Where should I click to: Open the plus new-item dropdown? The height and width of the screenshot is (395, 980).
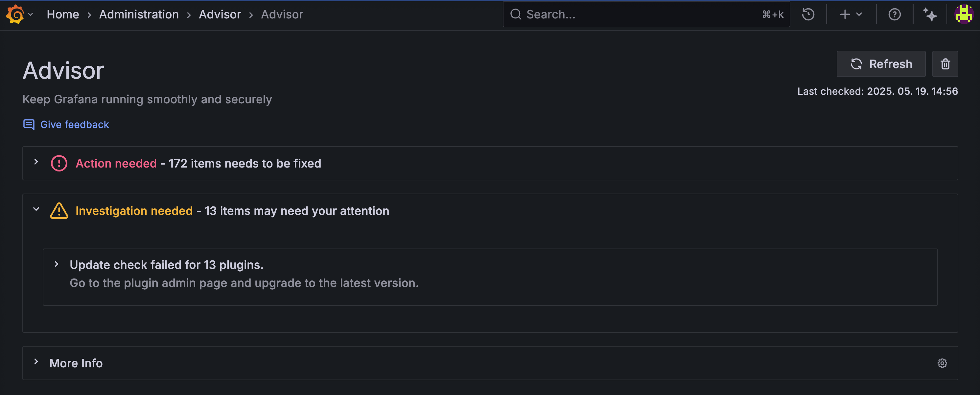(850, 14)
